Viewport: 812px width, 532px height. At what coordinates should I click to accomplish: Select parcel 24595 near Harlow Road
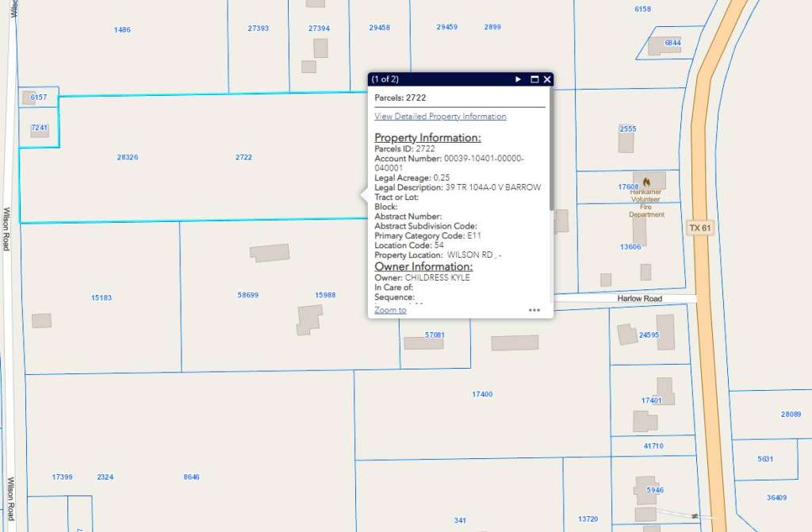[648, 335]
